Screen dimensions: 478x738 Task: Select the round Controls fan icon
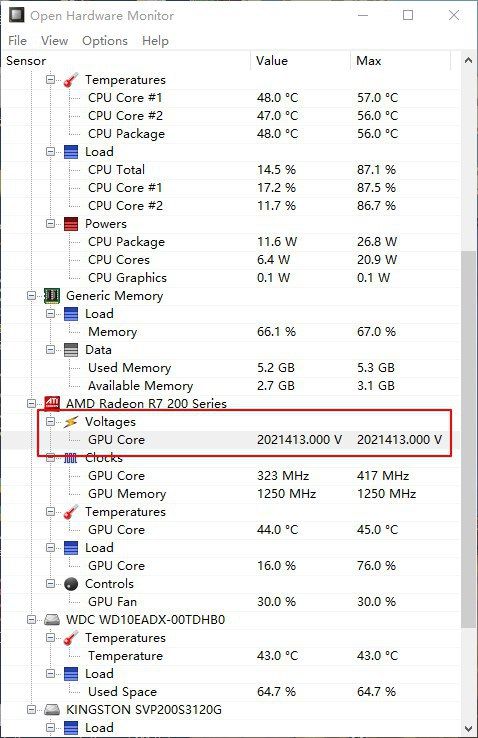click(71, 584)
